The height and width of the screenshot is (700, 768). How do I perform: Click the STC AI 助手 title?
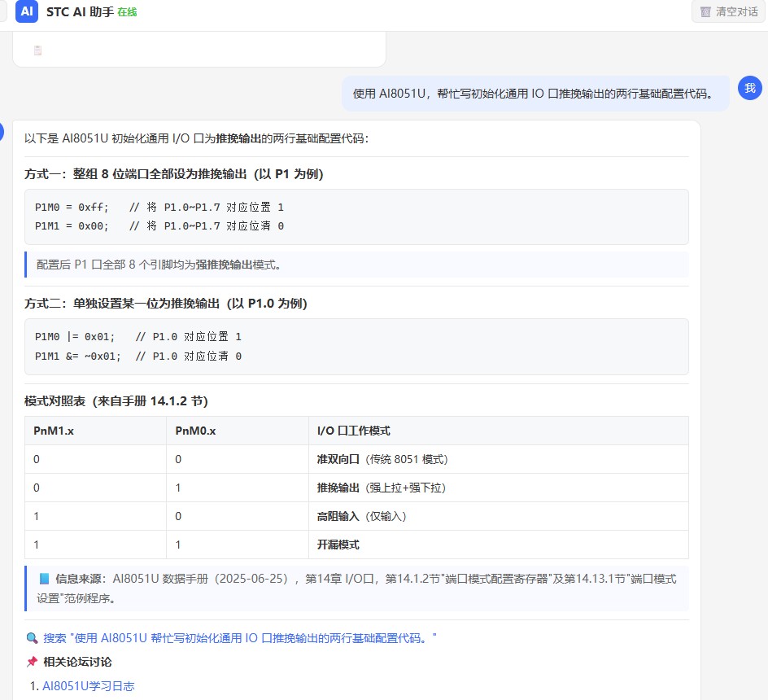pyautogui.click(x=80, y=11)
